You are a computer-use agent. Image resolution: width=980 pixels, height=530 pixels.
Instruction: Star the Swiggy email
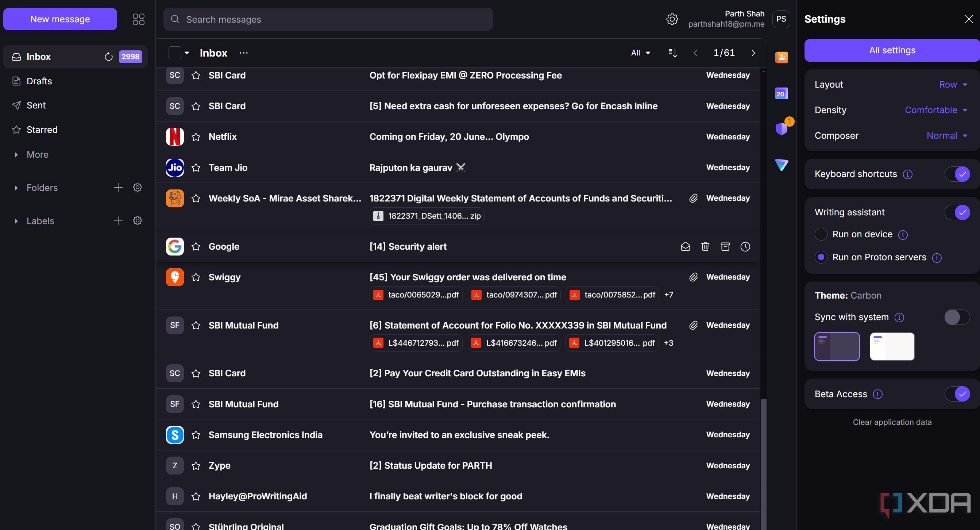click(196, 277)
